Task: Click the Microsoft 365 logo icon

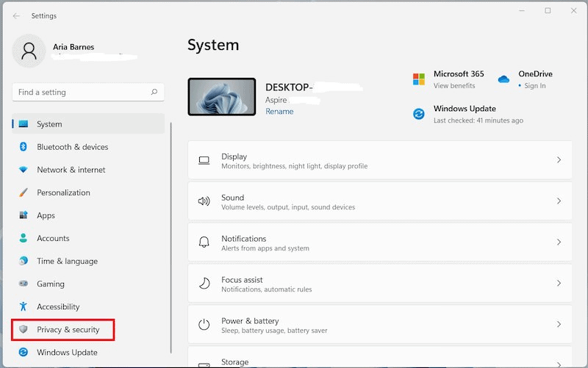Action: (x=419, y=79)
